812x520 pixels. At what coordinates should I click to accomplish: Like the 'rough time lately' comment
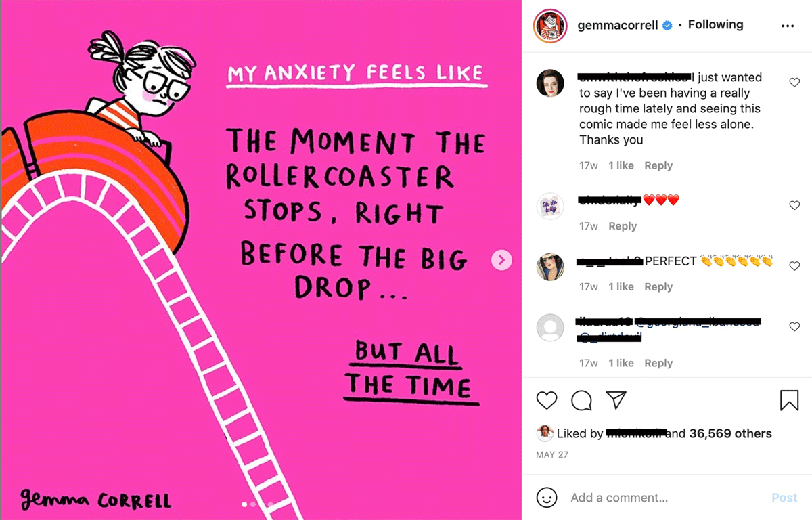[x=794, y=82]
